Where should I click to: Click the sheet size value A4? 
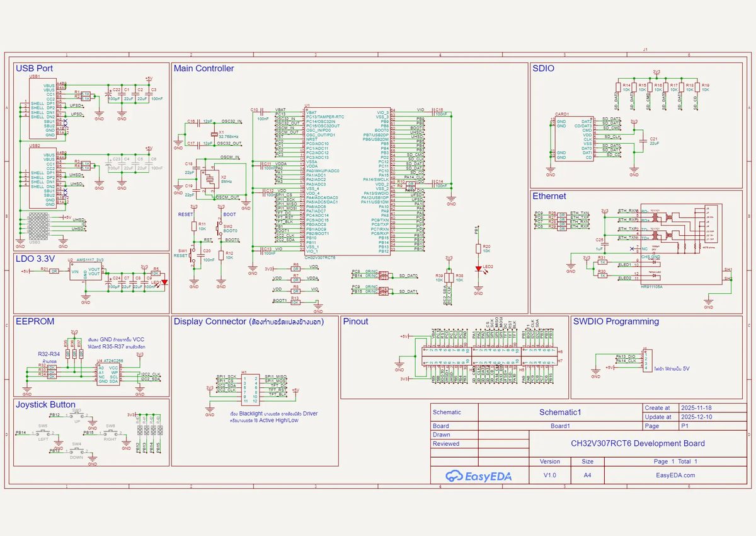pos(587,475)
